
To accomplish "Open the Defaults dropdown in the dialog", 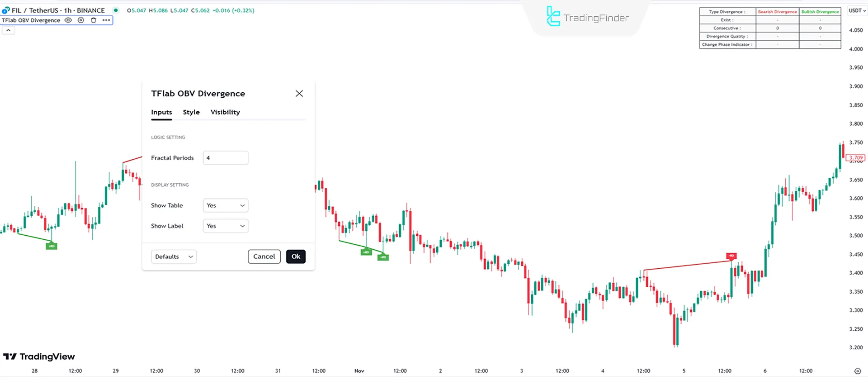I will coord(173,256).
